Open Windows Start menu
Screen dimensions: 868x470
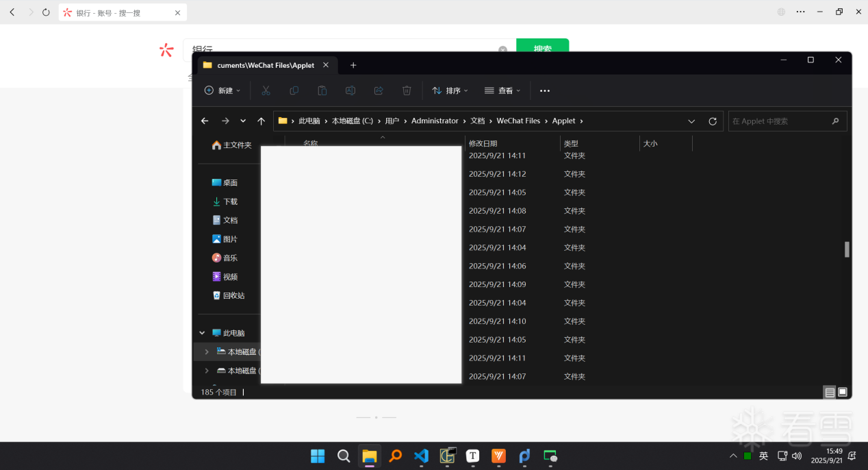(x=318, y=456)
